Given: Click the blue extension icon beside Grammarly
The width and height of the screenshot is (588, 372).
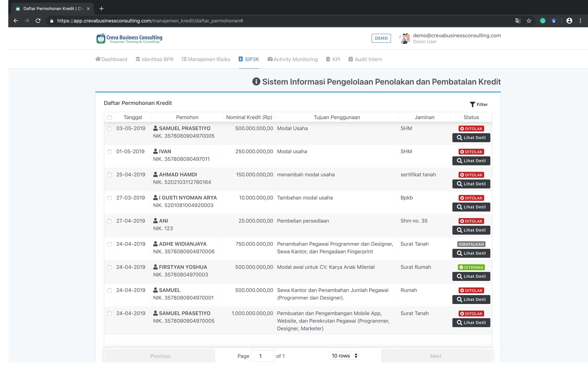Looking at the screenshot, I should 554,21.
